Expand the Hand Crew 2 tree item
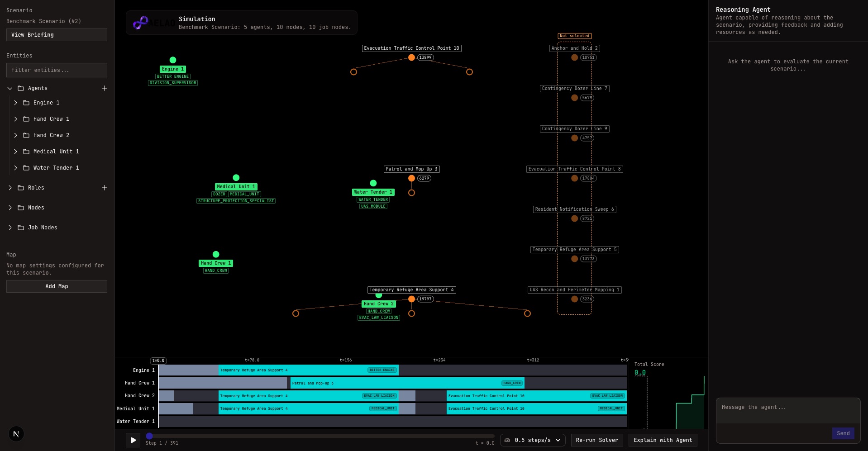868x451 pixels. (15, 135)
